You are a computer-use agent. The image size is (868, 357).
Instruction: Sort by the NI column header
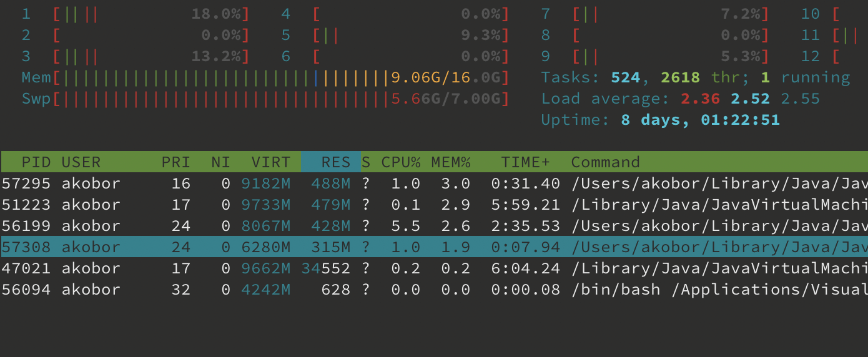tap(221, 162)
